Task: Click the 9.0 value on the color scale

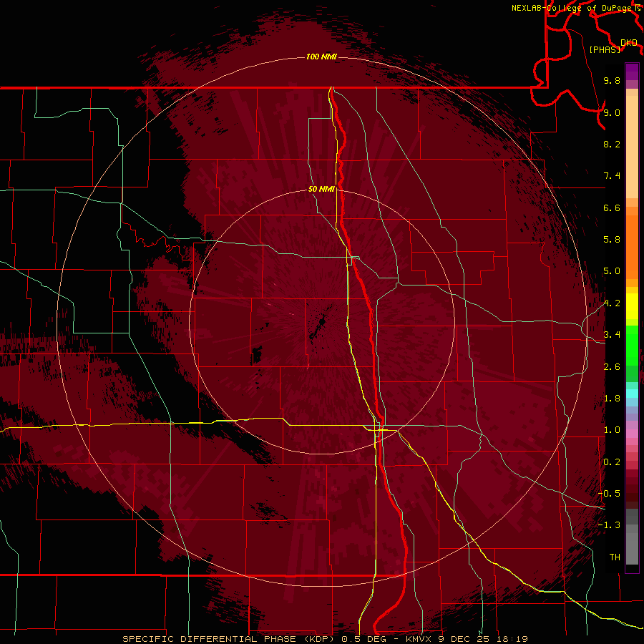Action: tap(612, 112)
